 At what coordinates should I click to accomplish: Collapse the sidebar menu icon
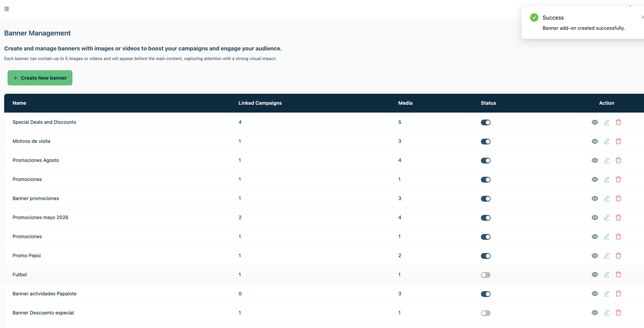tap(6, 9)
